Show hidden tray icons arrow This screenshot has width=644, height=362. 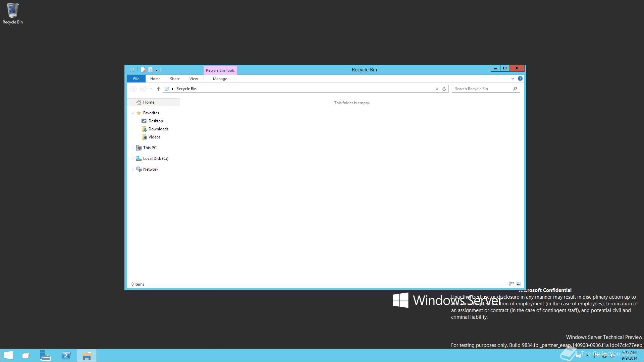(587, 355)
